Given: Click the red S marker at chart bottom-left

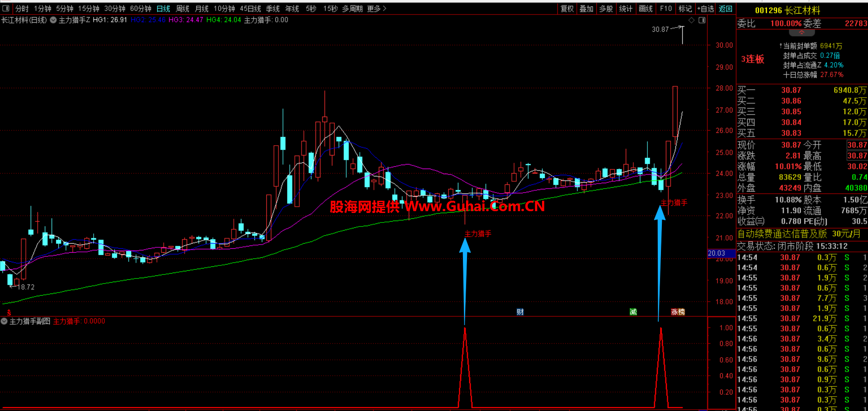Looking at the screenshot, I should (x=9, y=312).
